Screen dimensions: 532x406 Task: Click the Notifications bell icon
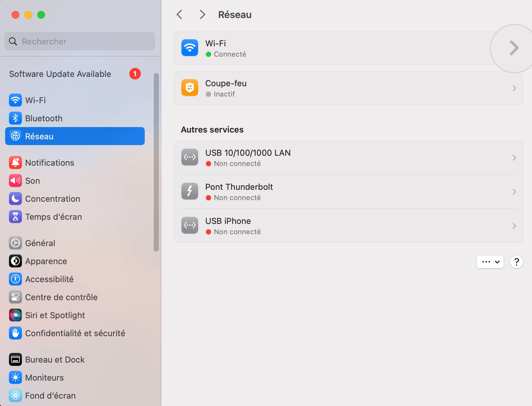point(15,163)
